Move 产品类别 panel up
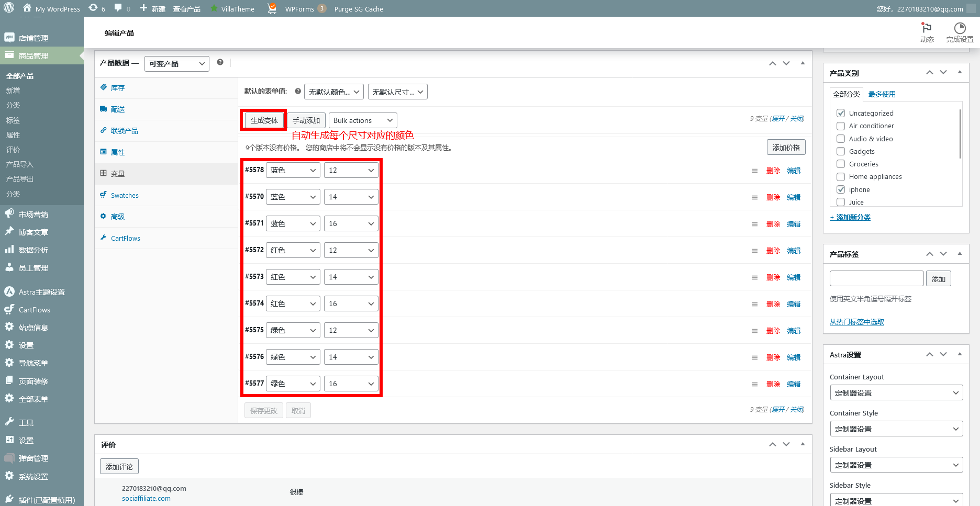Viewport: 980px width, 506px height. [x=930, y=73]
